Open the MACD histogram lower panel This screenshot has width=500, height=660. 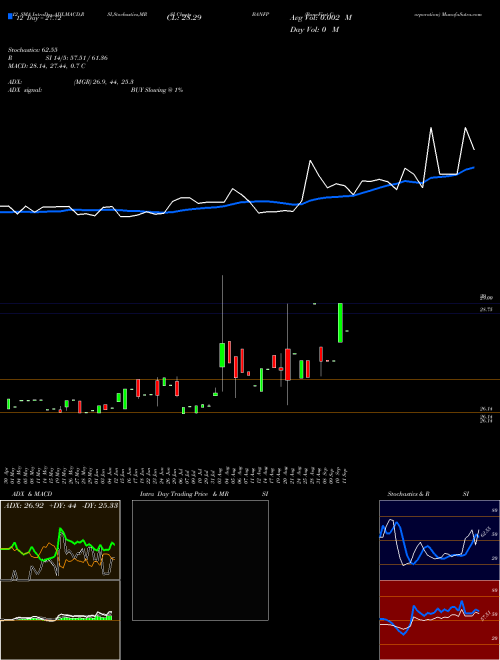click(x=60, y=620)
